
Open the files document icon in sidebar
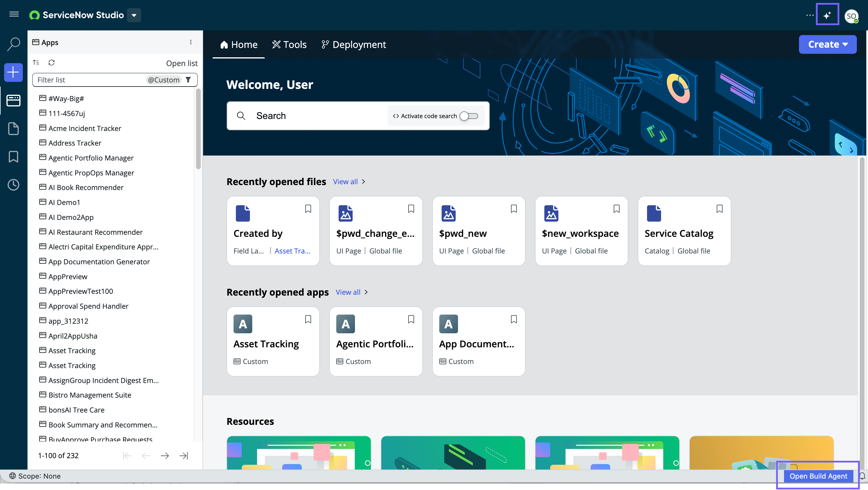13,129
